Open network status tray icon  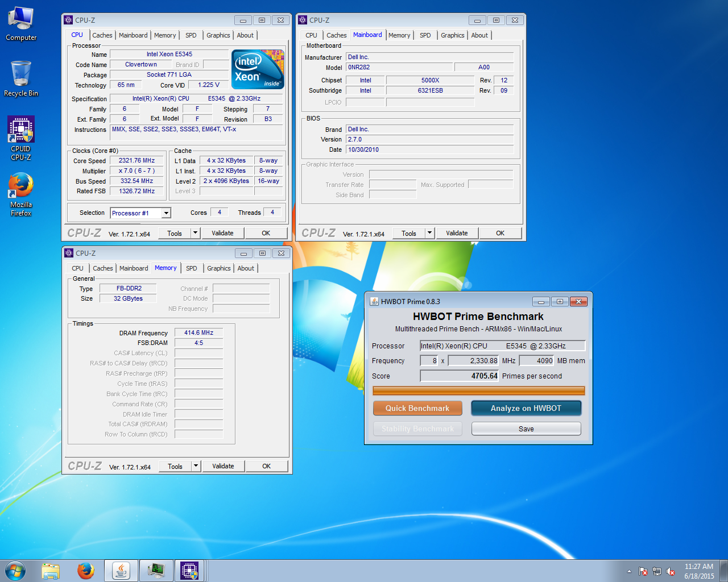point(657,571)
